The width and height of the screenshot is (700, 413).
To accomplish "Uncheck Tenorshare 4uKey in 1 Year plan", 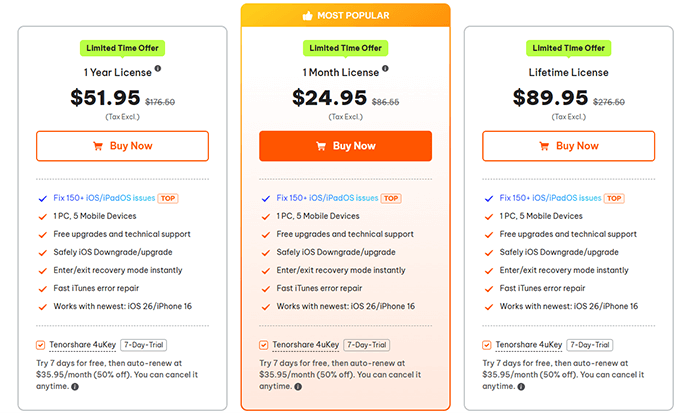I will pyautogui.click(x=41, y=345).
